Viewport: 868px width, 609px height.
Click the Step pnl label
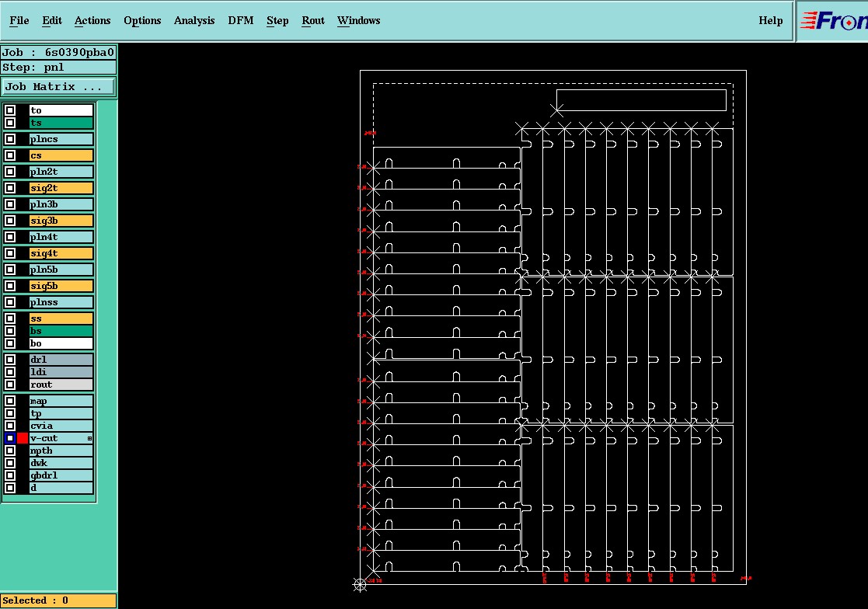(58, 68)
